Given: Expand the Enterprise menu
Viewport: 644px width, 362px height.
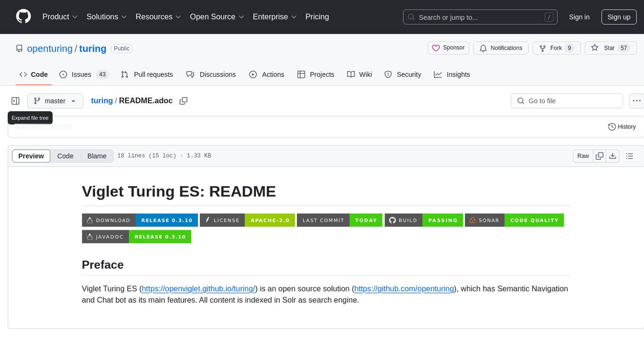Looking at the screenshot, I should coord(275,17).
